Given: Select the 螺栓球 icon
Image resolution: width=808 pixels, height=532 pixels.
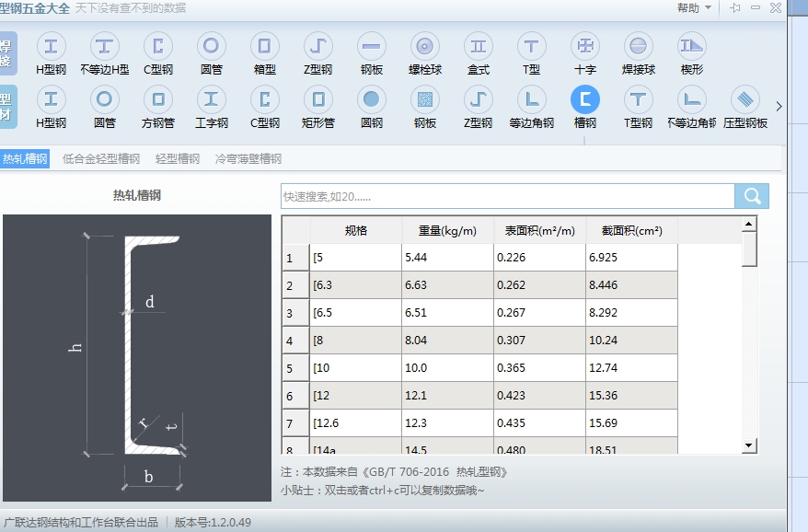Looking at the screenshot, I should click(425, 47).
